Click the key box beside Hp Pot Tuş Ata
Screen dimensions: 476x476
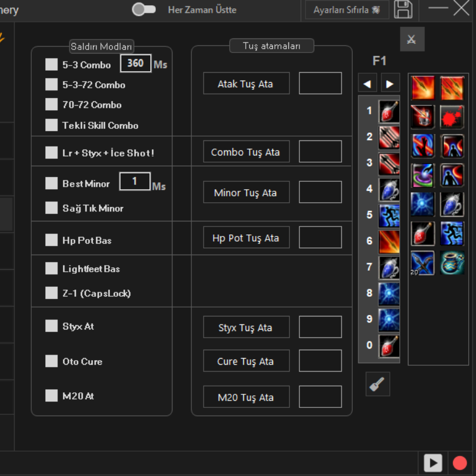point(320,237)
